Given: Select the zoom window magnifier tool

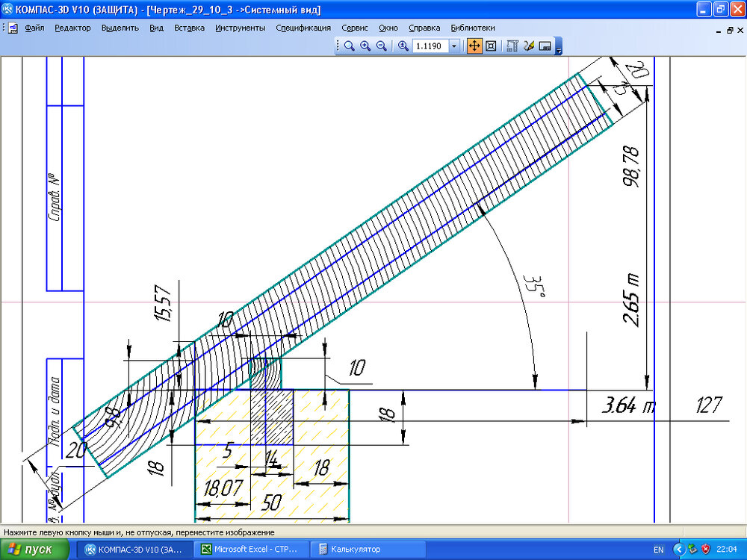Looking at the screenshot, I should pos(349,46).
